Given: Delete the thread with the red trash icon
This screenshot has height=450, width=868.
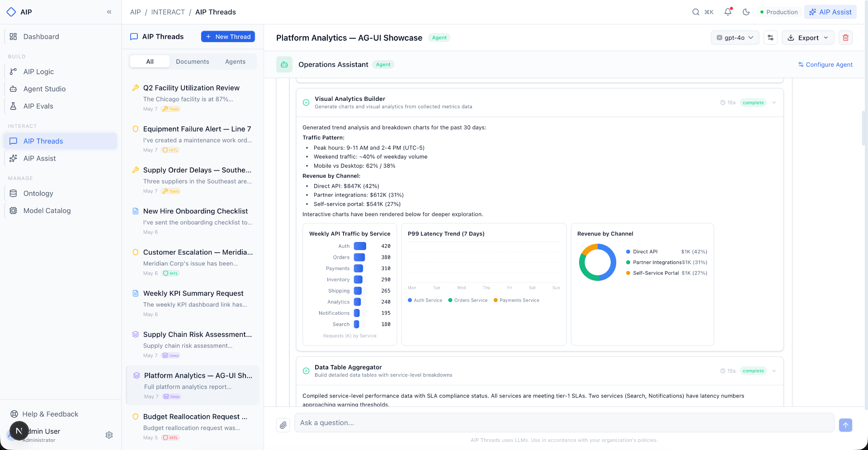Looking at the screenshot, I should coord(845,38).
